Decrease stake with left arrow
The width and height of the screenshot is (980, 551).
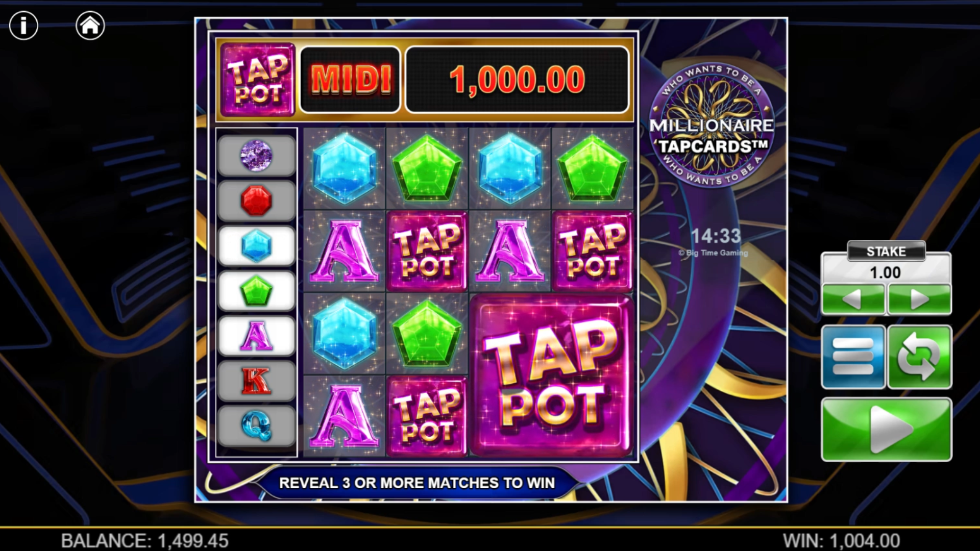point(853,299)
